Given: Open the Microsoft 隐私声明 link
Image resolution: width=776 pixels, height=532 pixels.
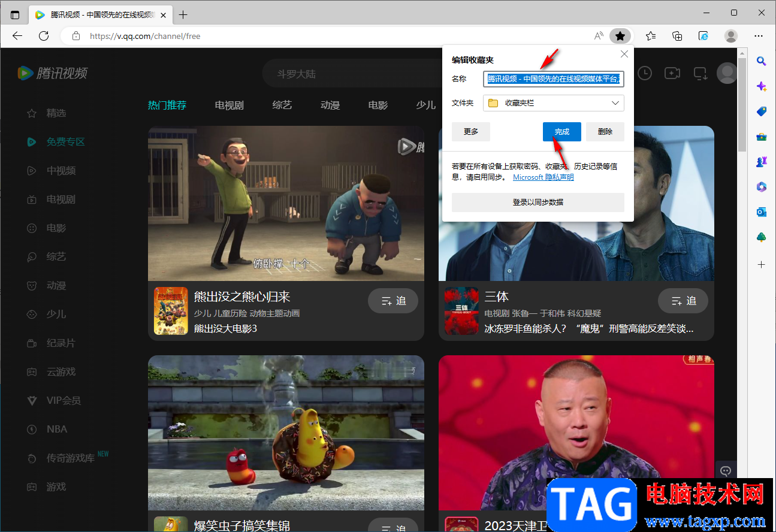Looking at the screenshot, I should pos(543,177).
